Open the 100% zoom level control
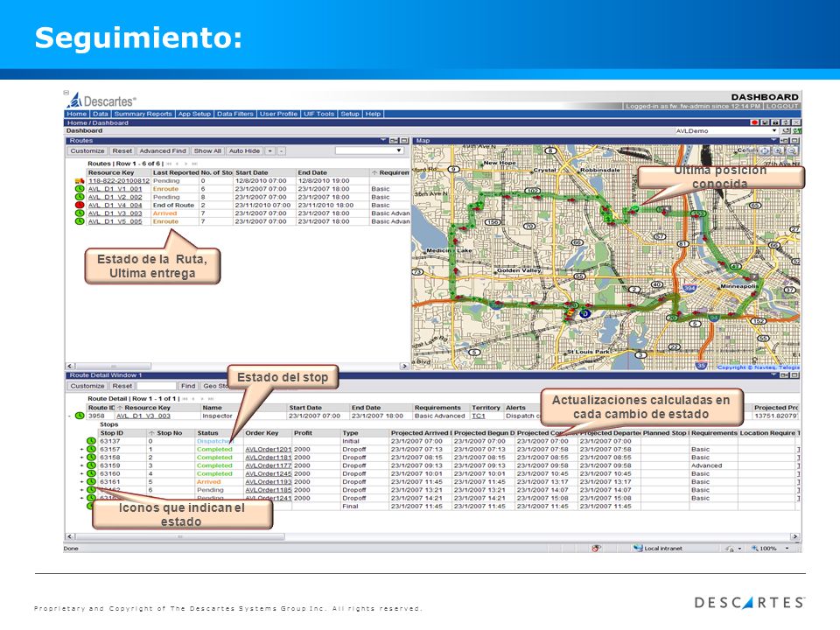Viewport: 840px width, 630px height. click(x=770, y=549)
